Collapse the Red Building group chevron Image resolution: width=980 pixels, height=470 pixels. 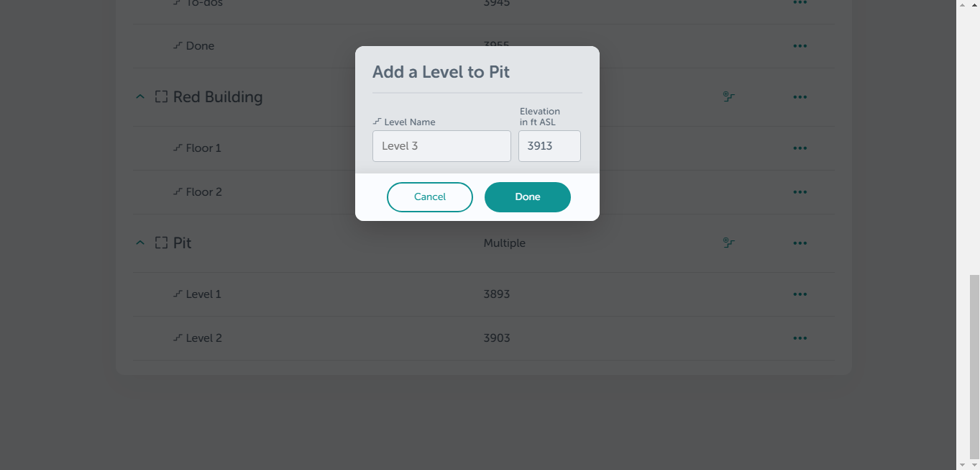pos(140,97)
